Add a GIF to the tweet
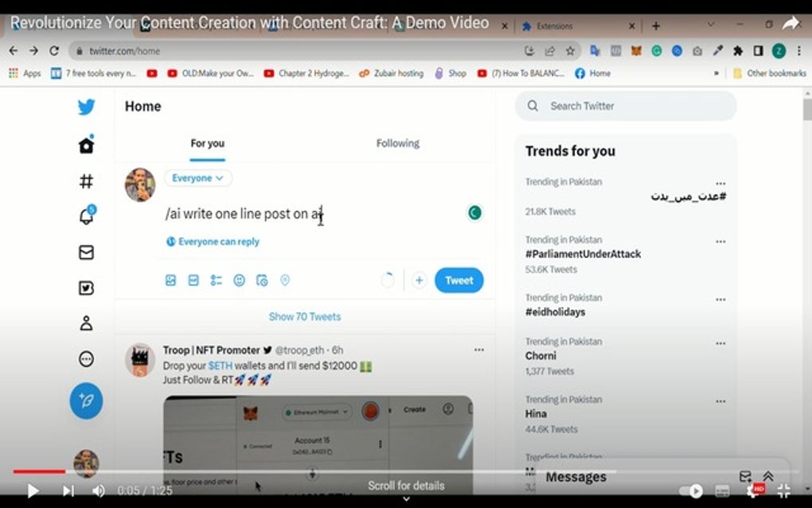812x508 pixels. point(193,280)
